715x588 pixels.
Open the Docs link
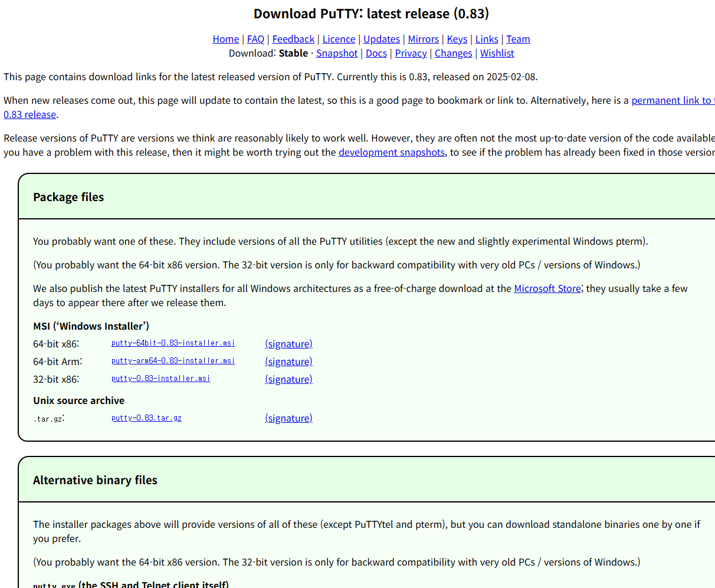pyautogui.click(x=376, y=53)
